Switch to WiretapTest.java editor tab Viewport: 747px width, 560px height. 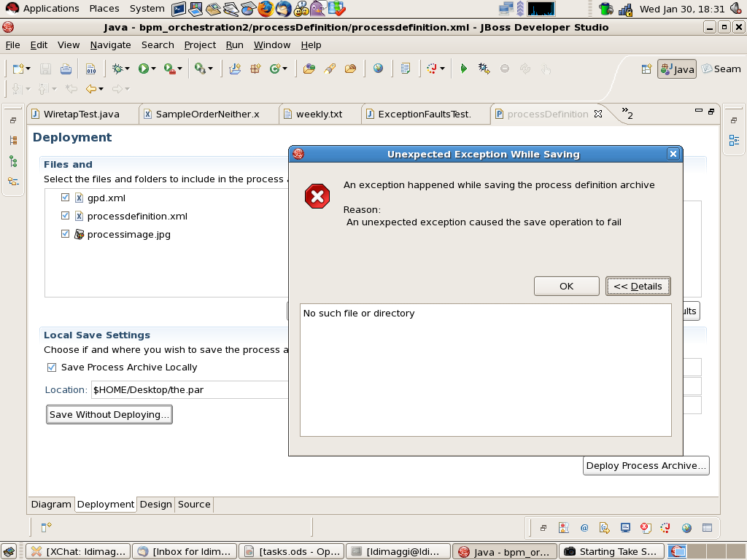tap(82, 114)
